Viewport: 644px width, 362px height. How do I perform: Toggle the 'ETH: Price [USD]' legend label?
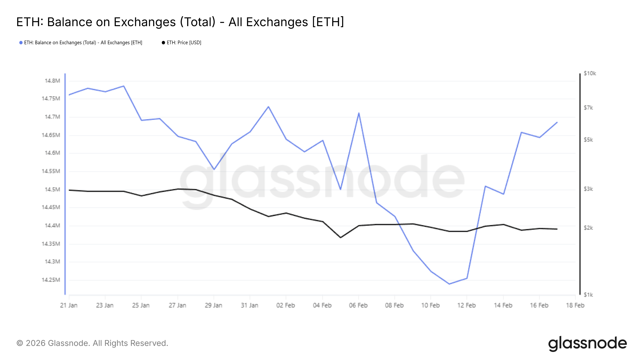184,43
